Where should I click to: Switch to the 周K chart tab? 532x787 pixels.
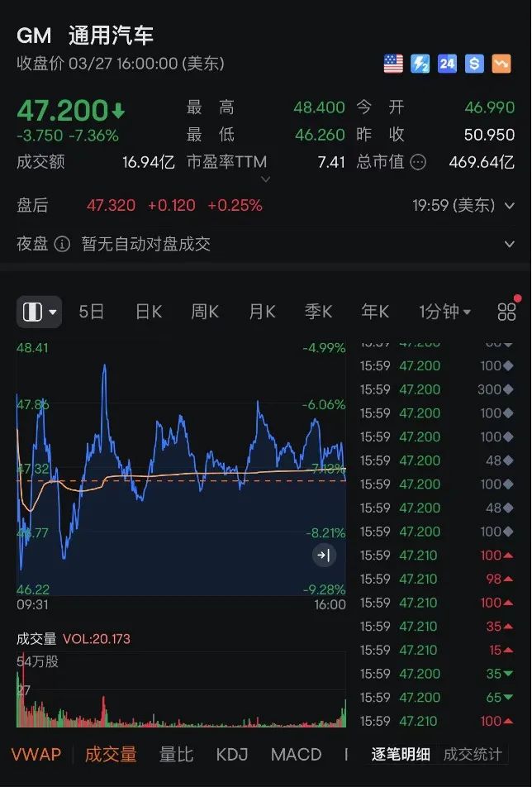pos(205,312)
